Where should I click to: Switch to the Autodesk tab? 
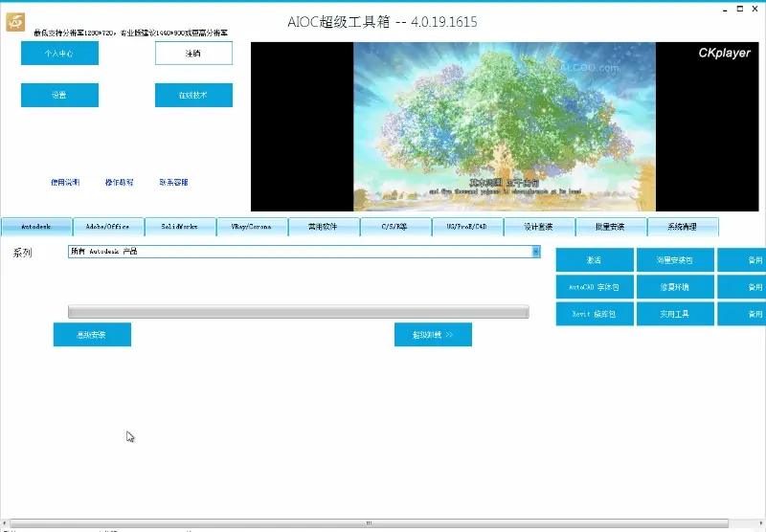point(36,227)
